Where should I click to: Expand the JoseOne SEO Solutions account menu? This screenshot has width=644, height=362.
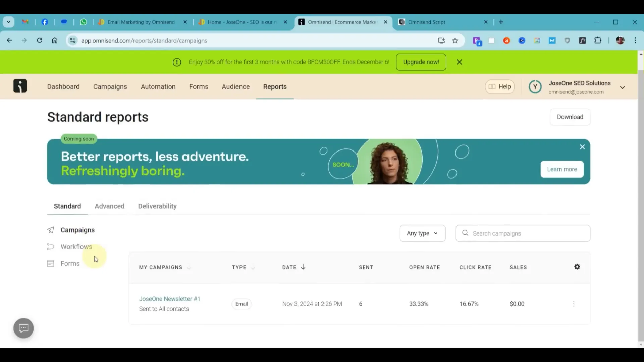click(622, 87)
